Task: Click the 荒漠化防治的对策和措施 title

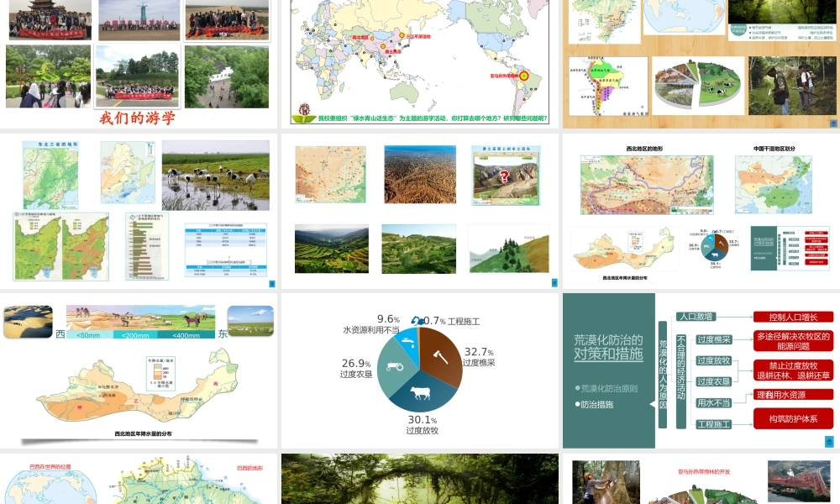Action: pyautogui.click(x=608, y=347)
